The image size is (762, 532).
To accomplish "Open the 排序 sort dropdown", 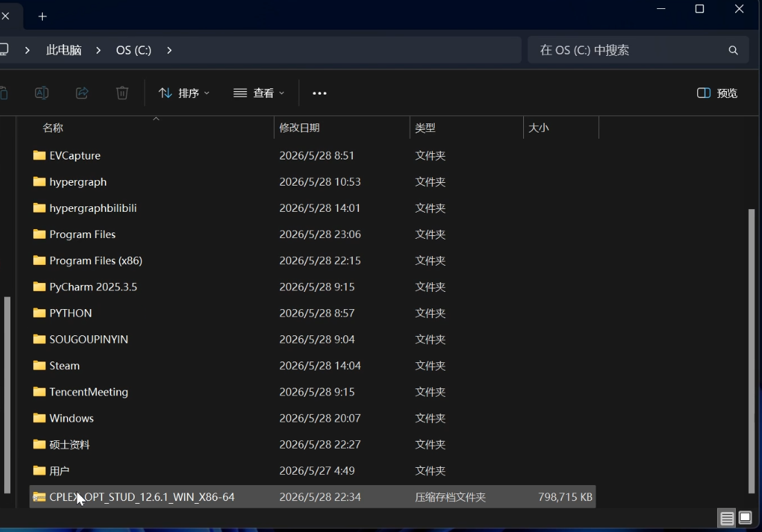I will coord(184,92).
